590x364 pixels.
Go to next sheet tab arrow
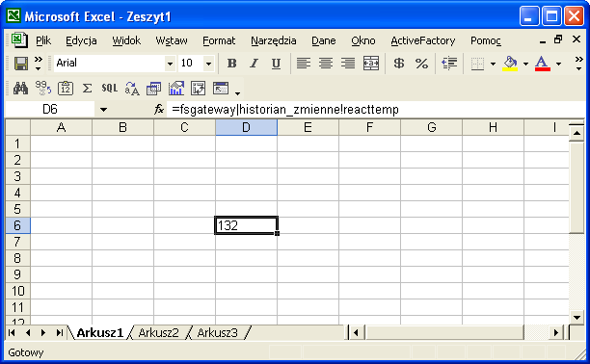(x=43, y=333)
